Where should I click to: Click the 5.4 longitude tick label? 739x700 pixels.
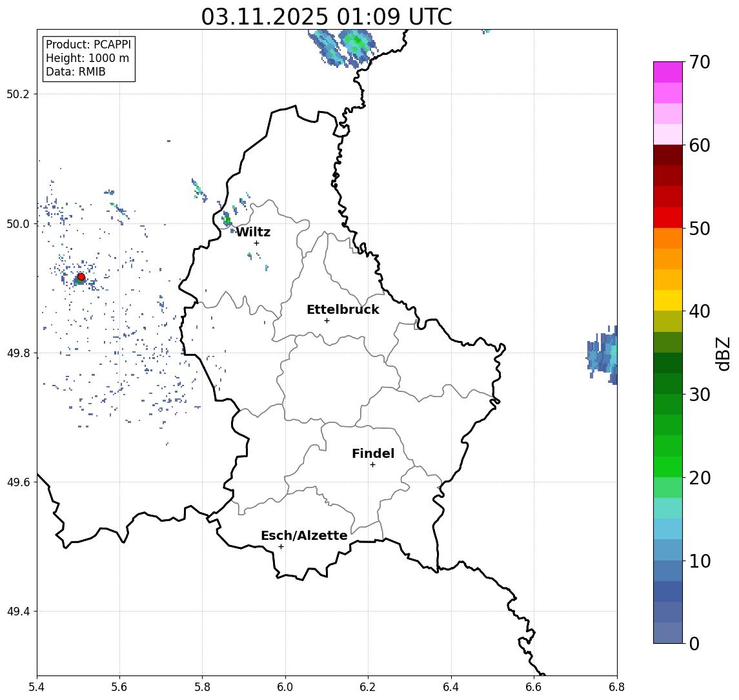coord(37,687)
